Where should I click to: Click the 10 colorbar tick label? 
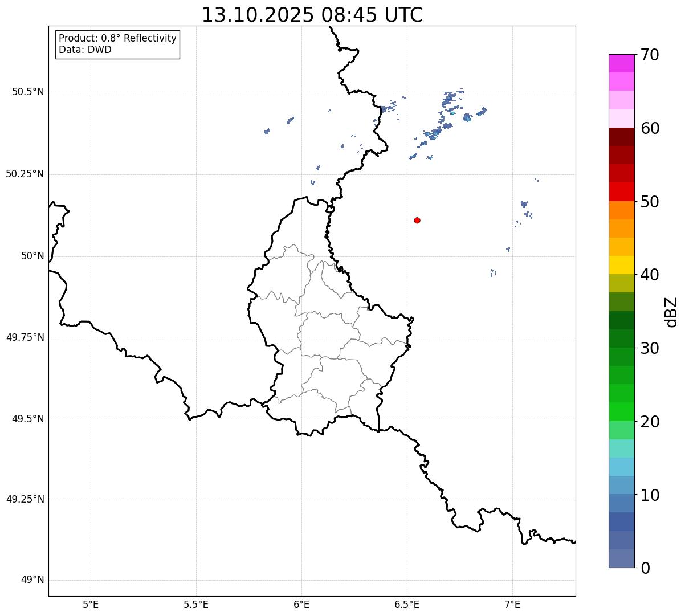point(650,495)
